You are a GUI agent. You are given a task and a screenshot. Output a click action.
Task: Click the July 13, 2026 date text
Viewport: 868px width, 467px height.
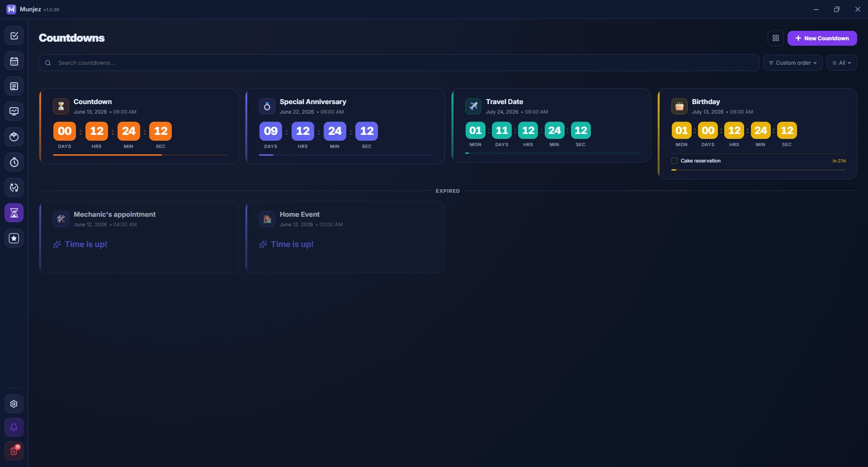(x=708, y=112)
